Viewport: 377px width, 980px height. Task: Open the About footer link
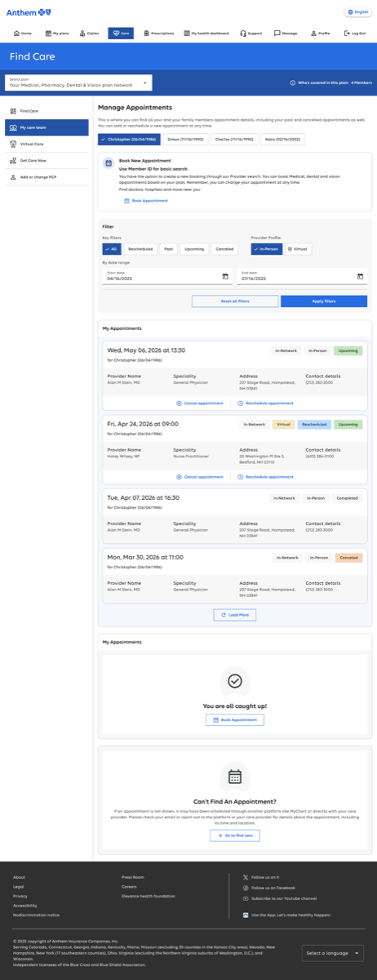(19, 877)
